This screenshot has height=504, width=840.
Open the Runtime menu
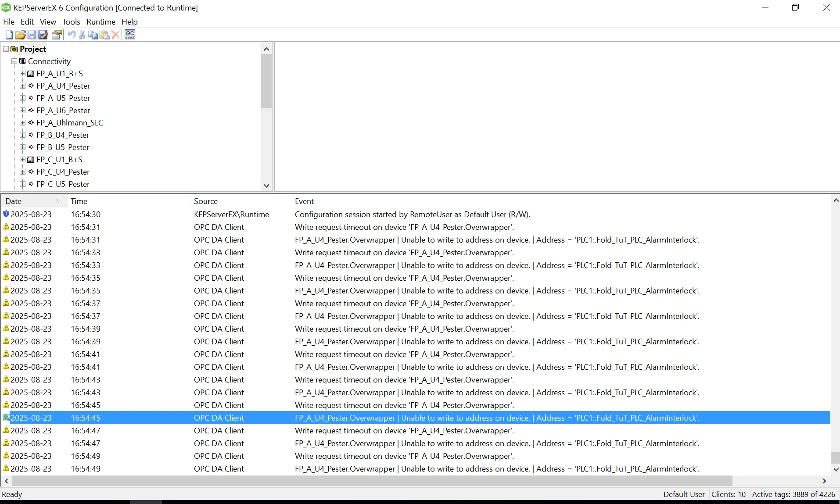(x=101, y=22)
